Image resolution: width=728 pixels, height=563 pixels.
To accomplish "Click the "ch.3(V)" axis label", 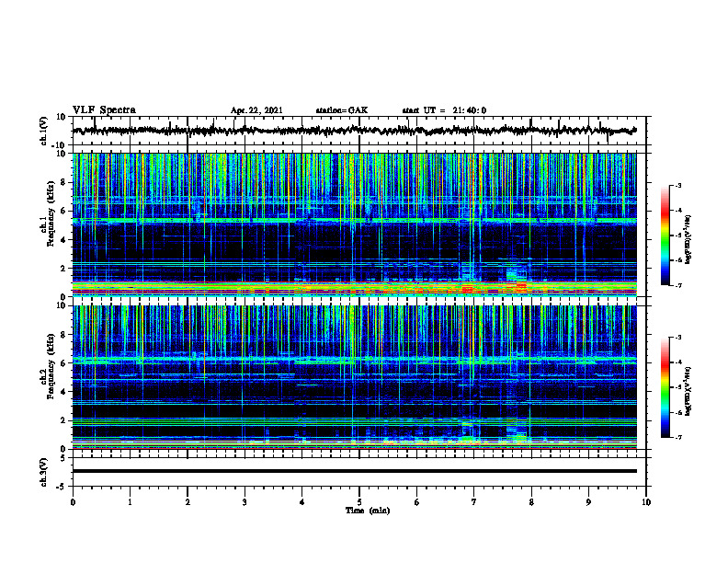I will (x=44, y=472).
